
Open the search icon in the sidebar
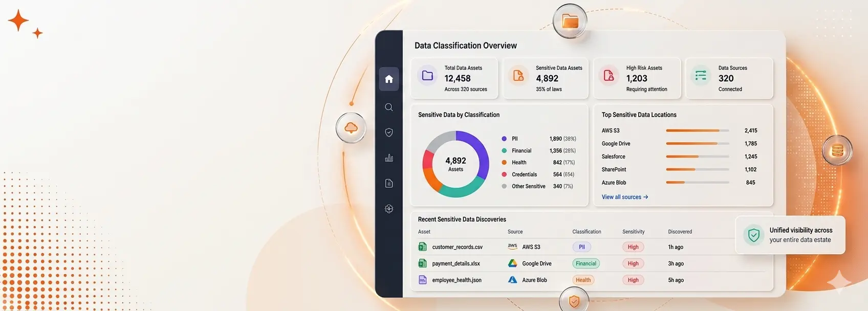click(389, 107)
